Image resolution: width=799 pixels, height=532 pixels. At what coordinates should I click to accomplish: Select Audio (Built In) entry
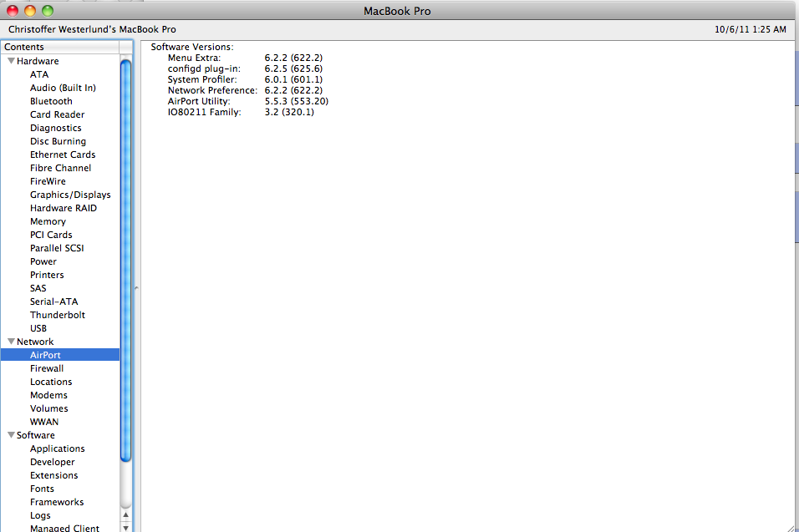(x=63, y=88)
